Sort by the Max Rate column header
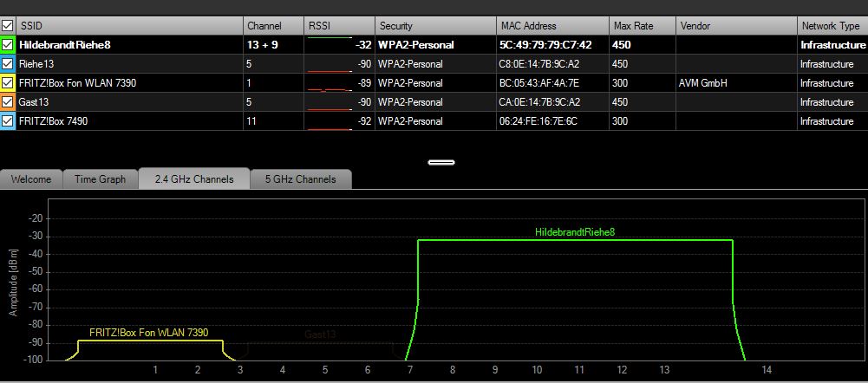Image resolution: width=868 pixels, height=383 pixels. coord(643,26)
